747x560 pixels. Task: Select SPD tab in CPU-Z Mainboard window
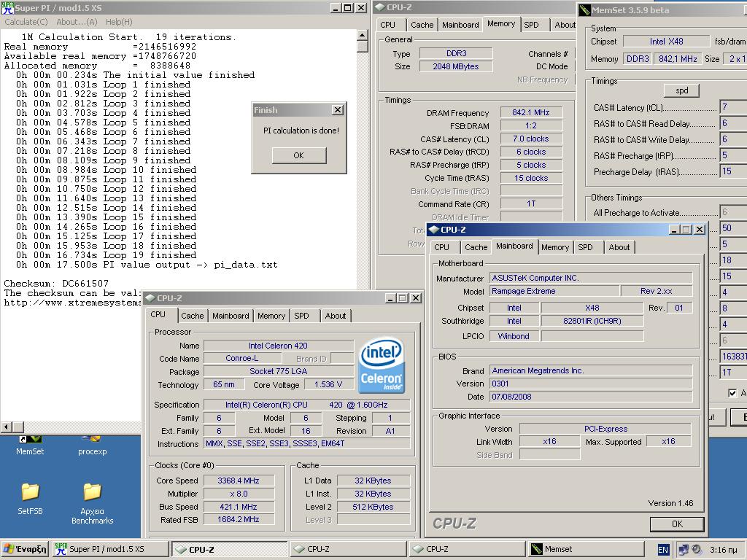[x=585, y=247]
